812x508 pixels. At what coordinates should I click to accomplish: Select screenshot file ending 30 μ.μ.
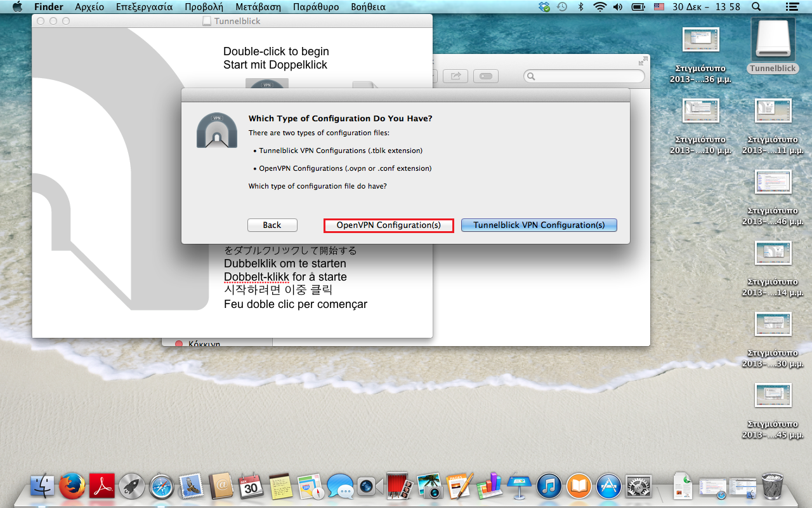(x=773, y=341)
